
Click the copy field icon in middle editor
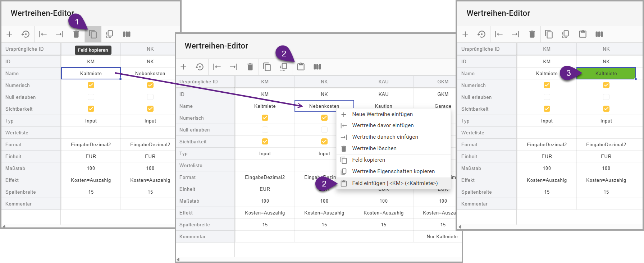click(x=267, y=67)
